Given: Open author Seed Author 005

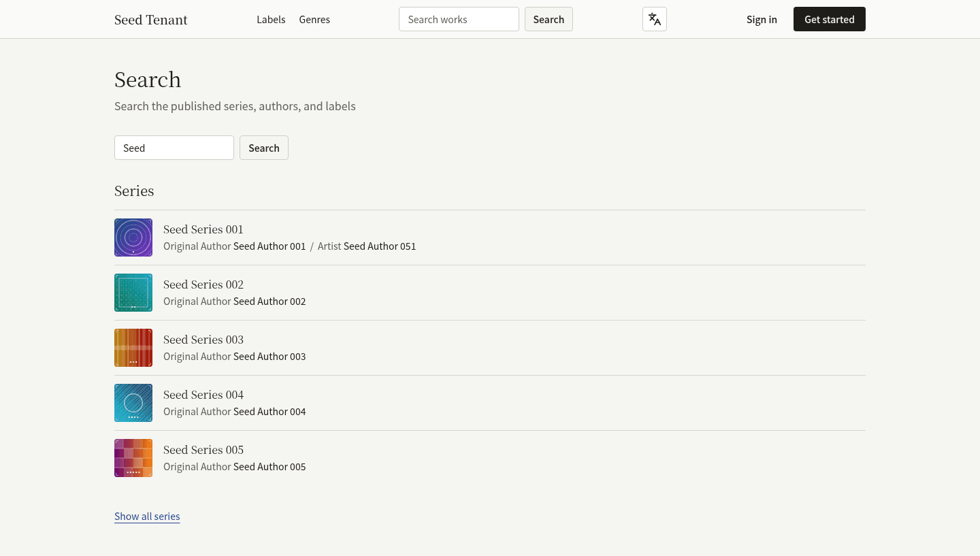Looking at the screenshot, I should pyautogui.click(x=269, y=467).
